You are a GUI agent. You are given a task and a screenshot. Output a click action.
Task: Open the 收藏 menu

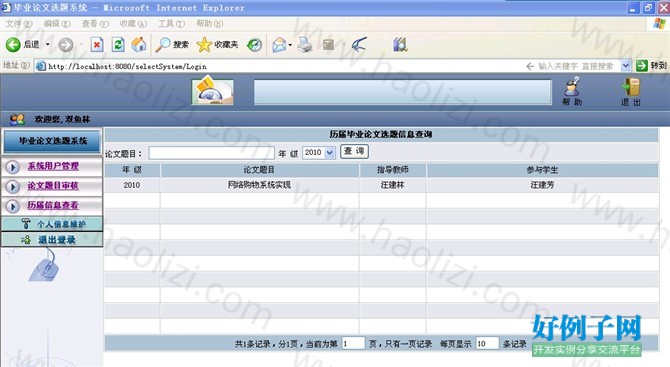pos(133,24)
